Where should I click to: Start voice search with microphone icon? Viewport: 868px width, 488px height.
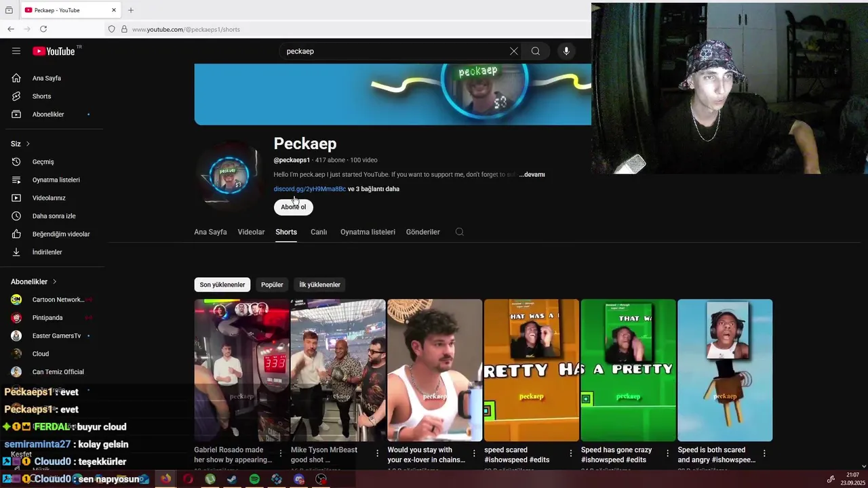pyautogui.click(x=566, y=51)
